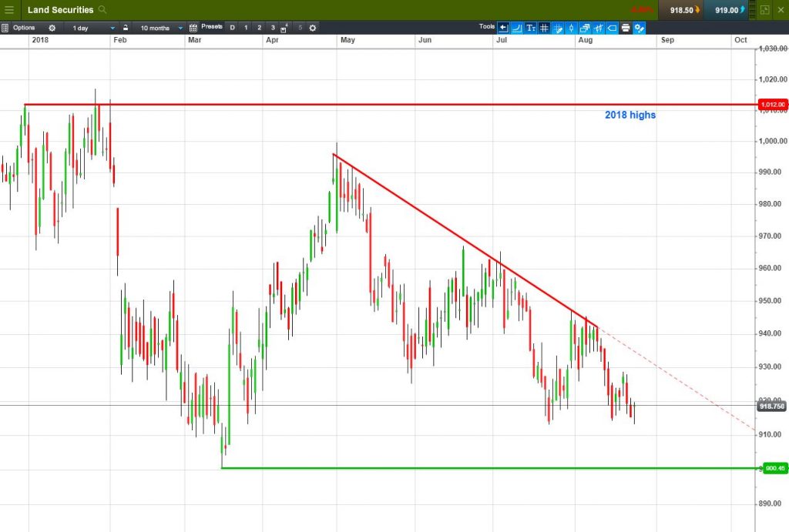The width and height of the screenshot is (789, 532).
Task: Click the 'Aug' date axis label
Action: click(x=586, y=40)
